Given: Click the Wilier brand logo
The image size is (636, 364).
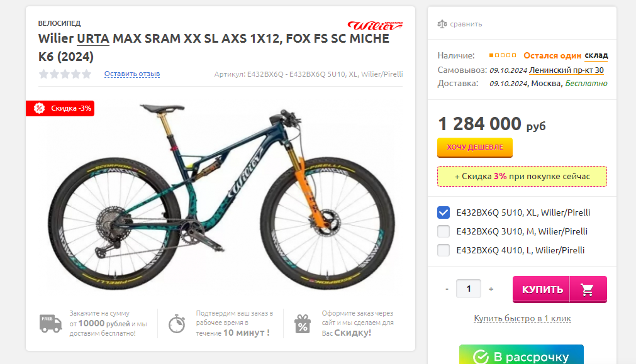Looking at the screenshot, I should point(375,26).
